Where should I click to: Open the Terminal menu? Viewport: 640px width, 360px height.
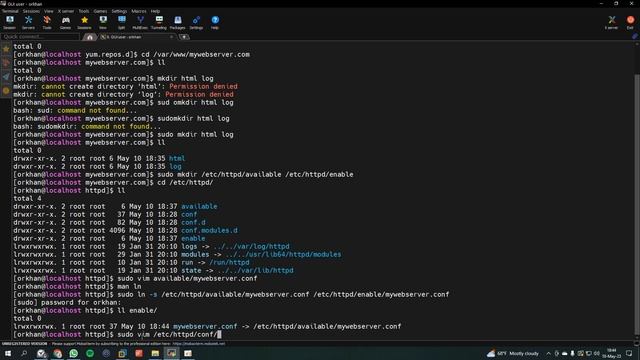tap(10, 11)
